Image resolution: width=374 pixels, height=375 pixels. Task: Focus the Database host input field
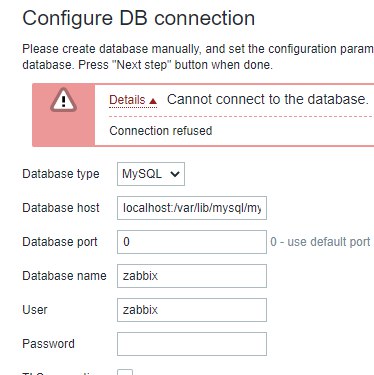coord(192,208)
